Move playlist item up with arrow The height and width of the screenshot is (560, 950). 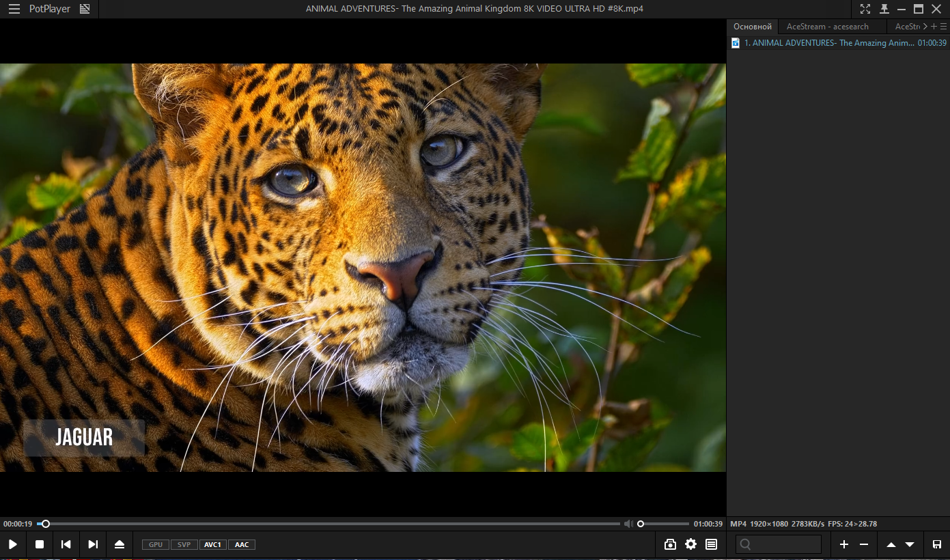point(891,544)
